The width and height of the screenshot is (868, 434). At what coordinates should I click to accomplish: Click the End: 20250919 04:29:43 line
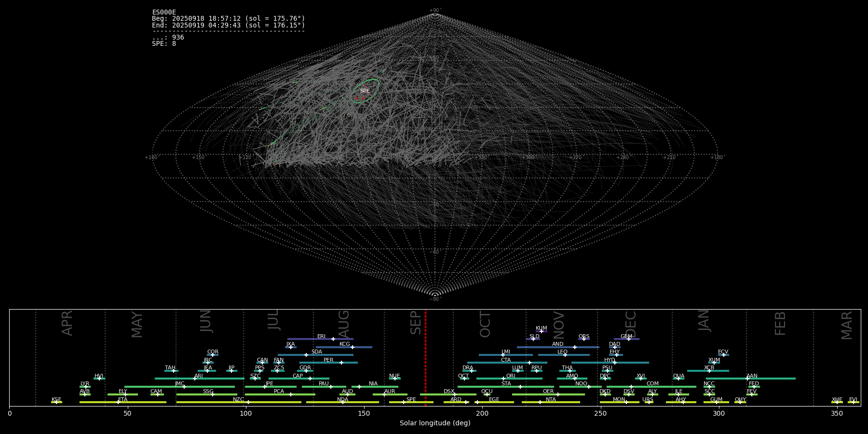click(229, 25)
